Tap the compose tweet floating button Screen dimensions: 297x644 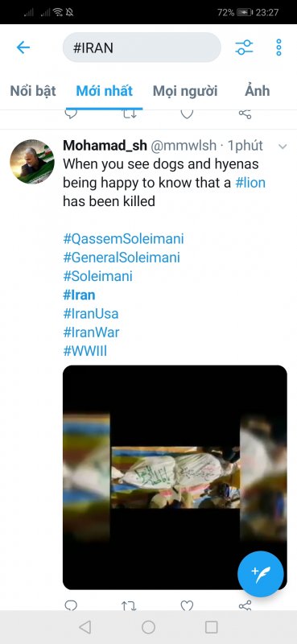[x=261, y=574]
